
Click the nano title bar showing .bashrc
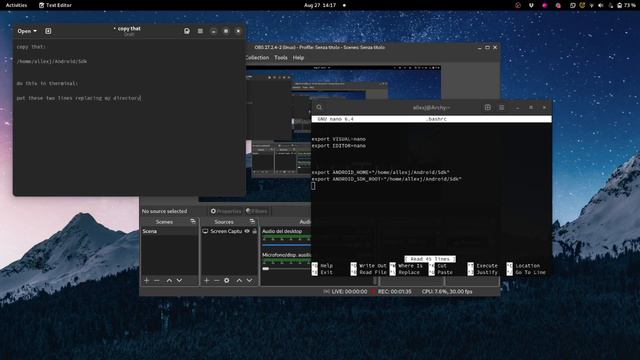[431, 119]
